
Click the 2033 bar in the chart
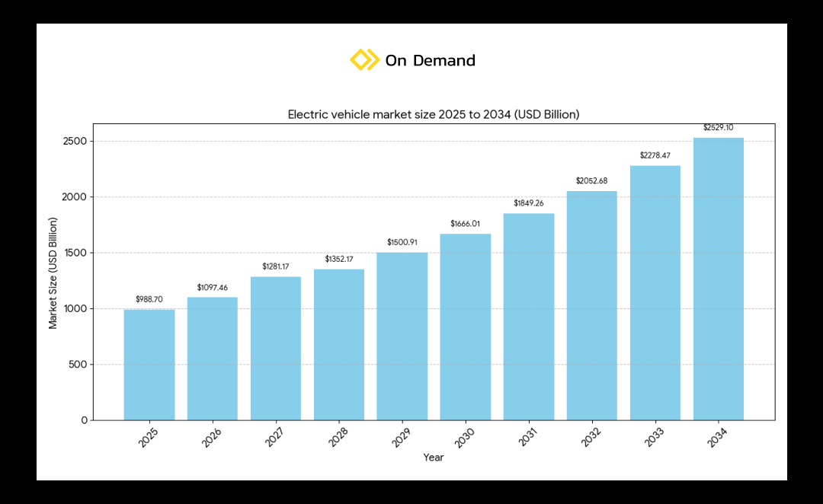click(655, 293)
